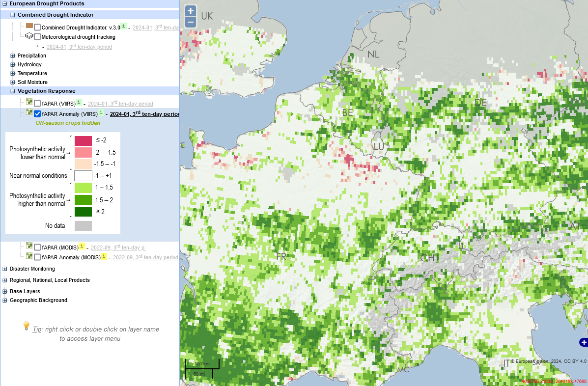Click info icon next to fAPAR (VIIRS)

tap(79, 103)
